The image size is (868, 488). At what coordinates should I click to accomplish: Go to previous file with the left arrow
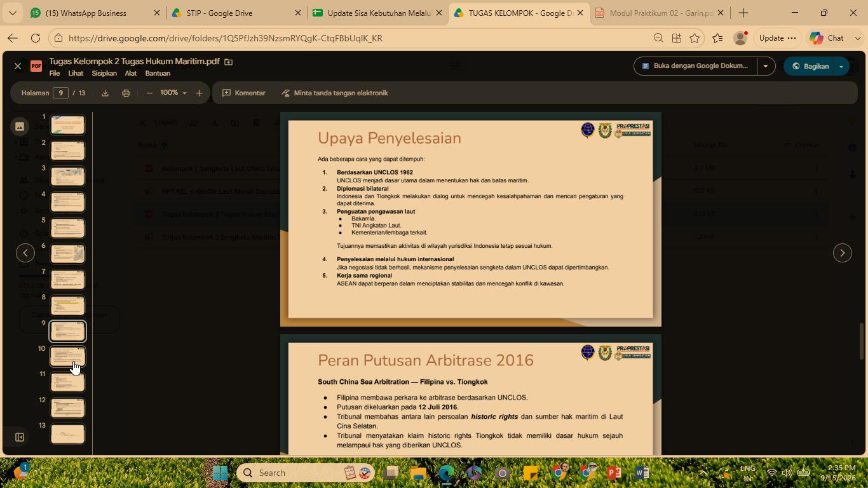(25, 253)
